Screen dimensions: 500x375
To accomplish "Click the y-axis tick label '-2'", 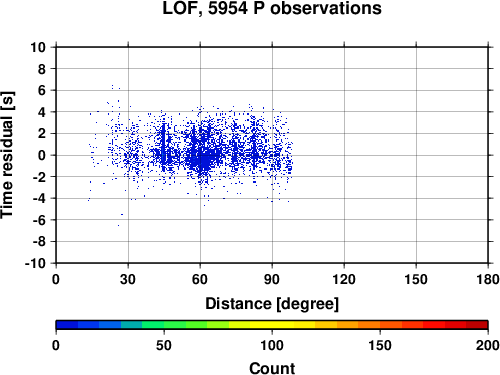I will tap(39, 177).
